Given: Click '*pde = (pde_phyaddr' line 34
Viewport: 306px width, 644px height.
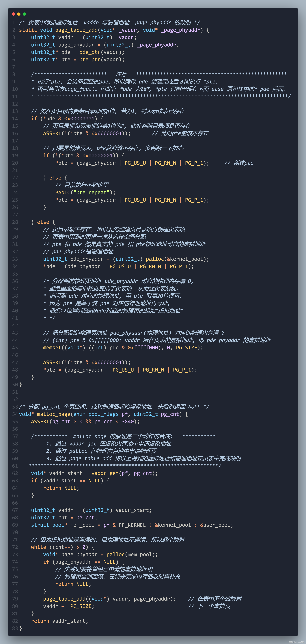Looking at the screenshot, I should [118, 266].
